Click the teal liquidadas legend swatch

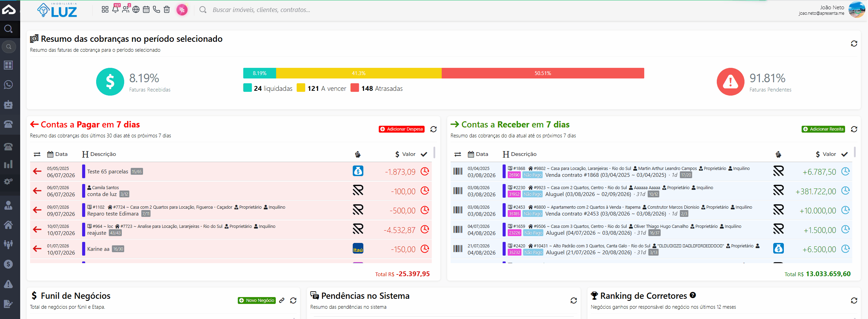coord(247,88)
